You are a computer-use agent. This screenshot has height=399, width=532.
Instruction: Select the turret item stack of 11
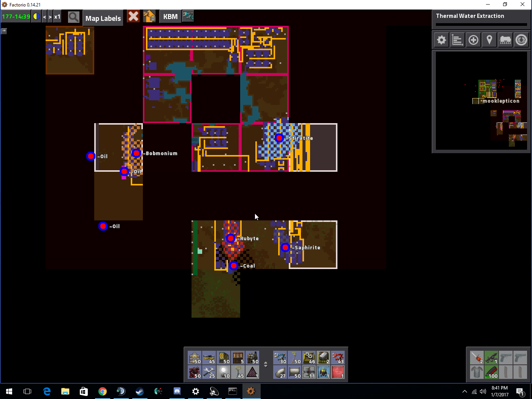(x=309, y=372)
